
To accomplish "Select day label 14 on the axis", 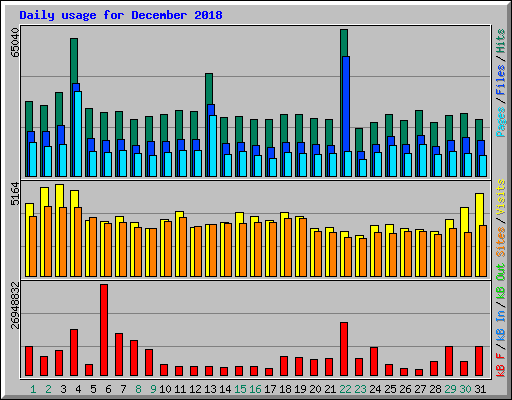I will [x=225, y=389].
